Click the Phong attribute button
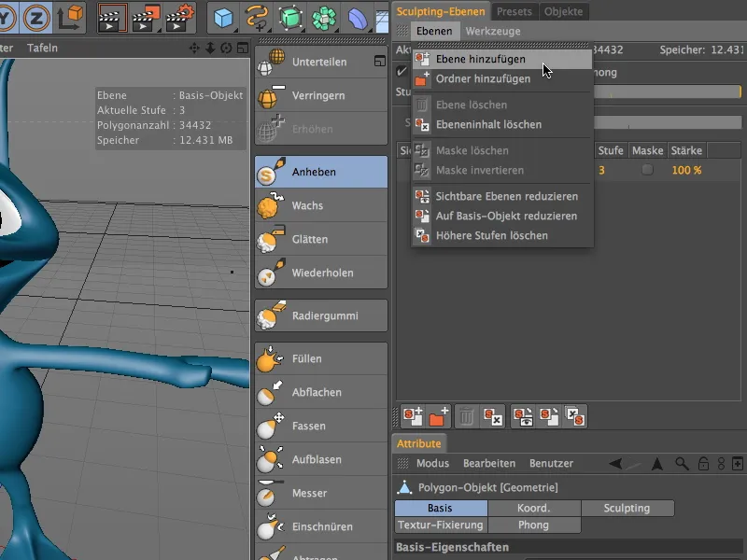Viewport: 747px width, 560px height. (x=534, y=525)
